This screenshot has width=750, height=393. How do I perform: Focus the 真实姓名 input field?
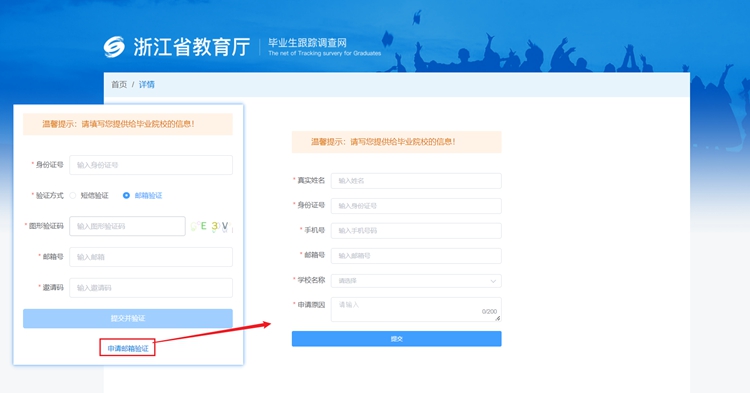[x=416, y=181]
